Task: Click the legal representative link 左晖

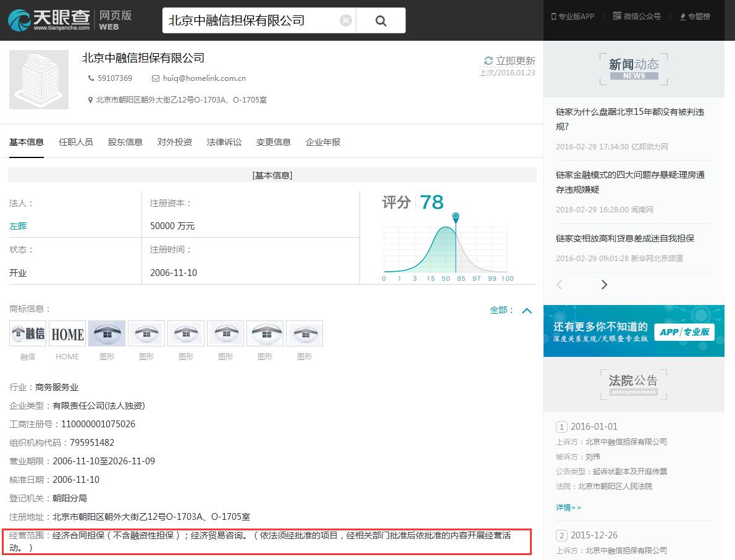Action: point(18,226)
